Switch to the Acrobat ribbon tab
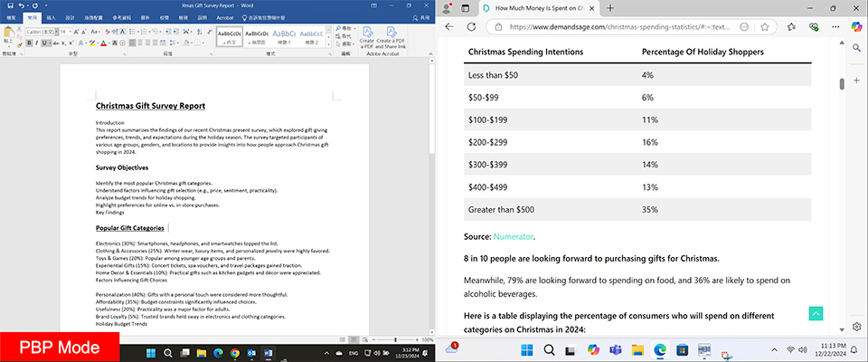 point(227,16)
